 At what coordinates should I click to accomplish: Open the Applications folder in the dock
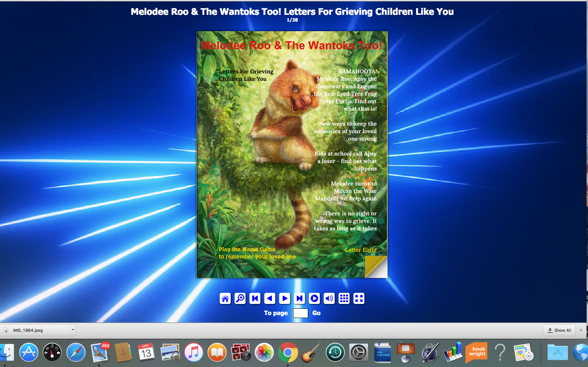[x=557, y=352]
